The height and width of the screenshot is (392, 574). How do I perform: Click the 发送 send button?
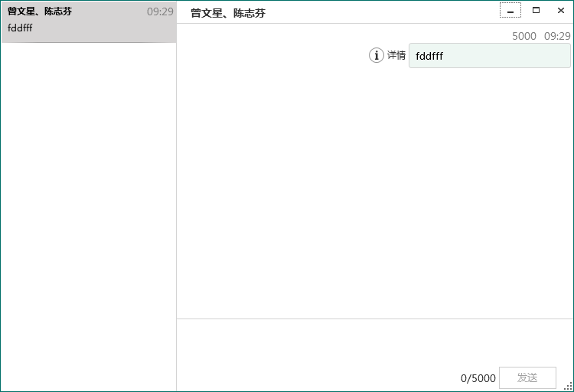point(527,377)
